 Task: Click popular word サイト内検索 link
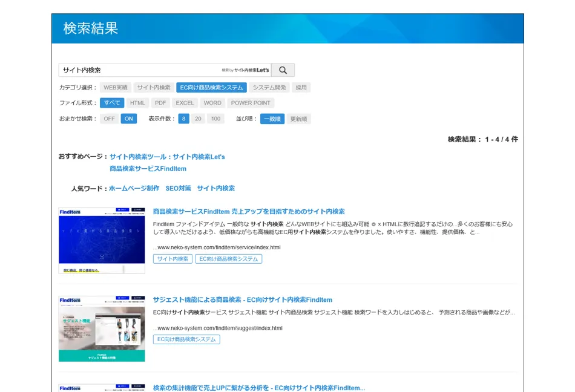[x=216, y=188]
